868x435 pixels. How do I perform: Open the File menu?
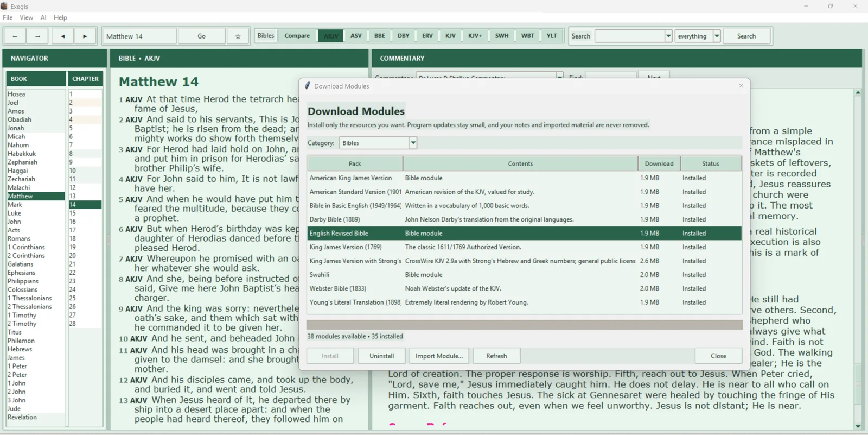point(8,17)
